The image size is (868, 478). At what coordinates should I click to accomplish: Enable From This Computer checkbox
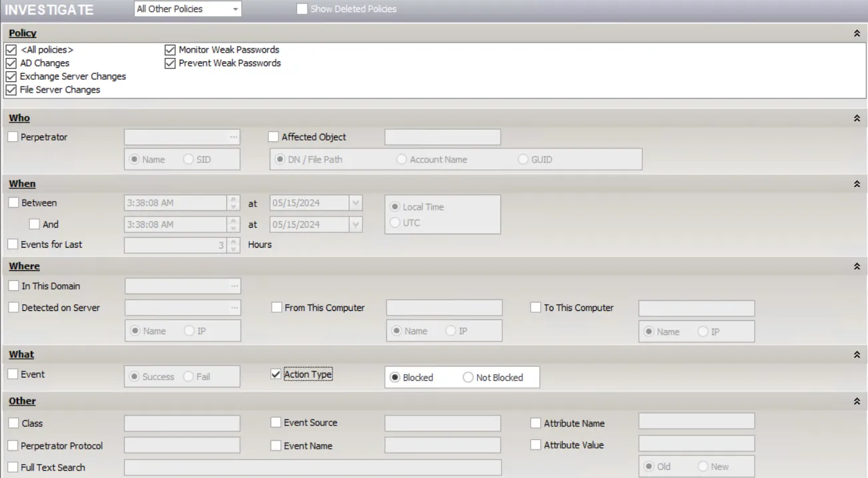[276, 308]
